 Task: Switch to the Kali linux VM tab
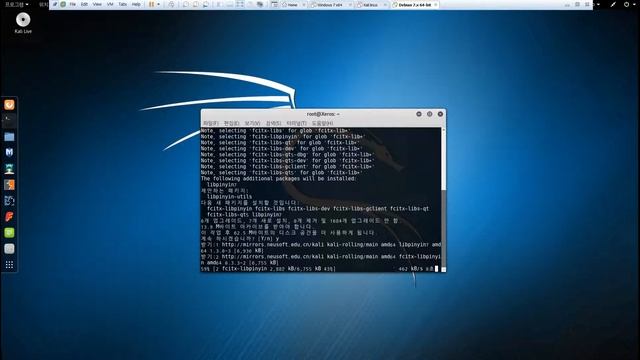370,5
